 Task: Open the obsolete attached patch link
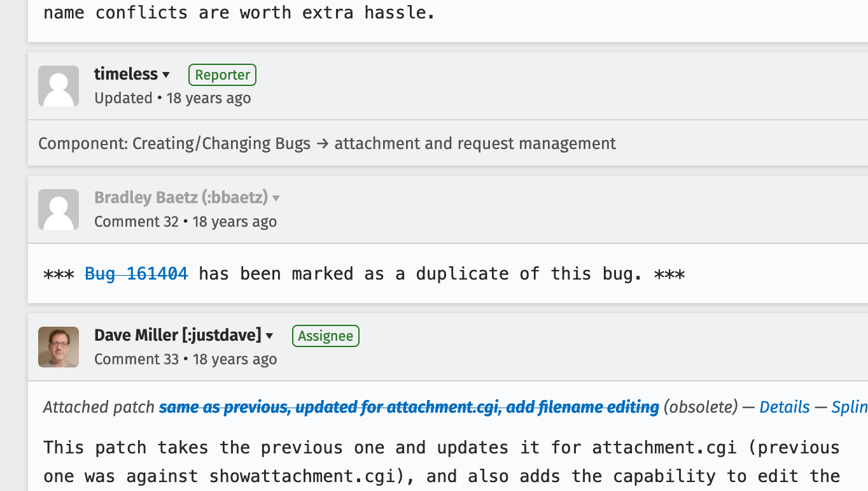coord(409,407)
